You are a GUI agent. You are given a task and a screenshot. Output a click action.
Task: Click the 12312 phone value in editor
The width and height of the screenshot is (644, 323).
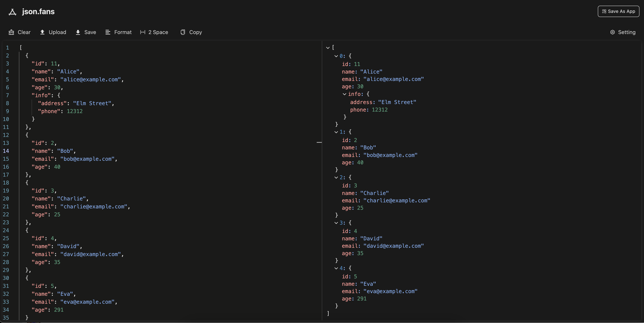tap(75, 111)
